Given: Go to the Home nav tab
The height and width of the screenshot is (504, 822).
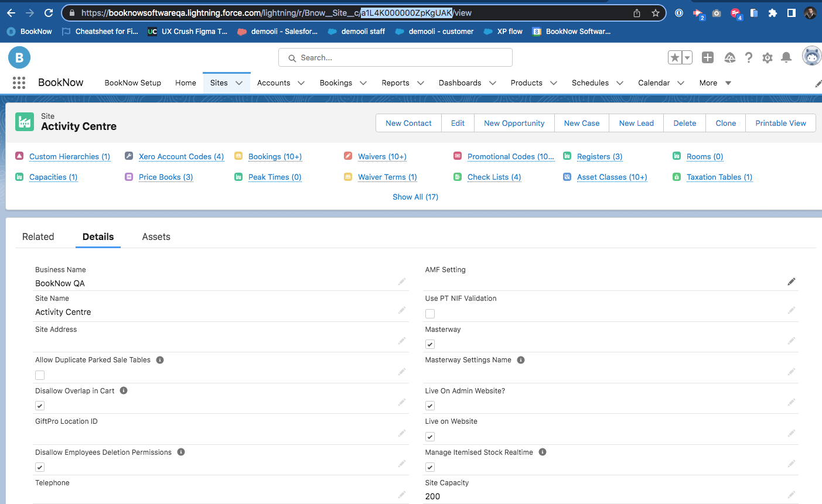Looking at the screenshot, I should point(186,83).
